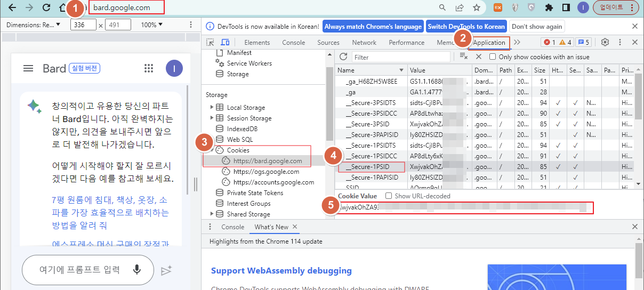Viewport: 644px width, 290px height.
Task: Select https://bard.google.com cookies entry
Action: [x=268, y=160]
